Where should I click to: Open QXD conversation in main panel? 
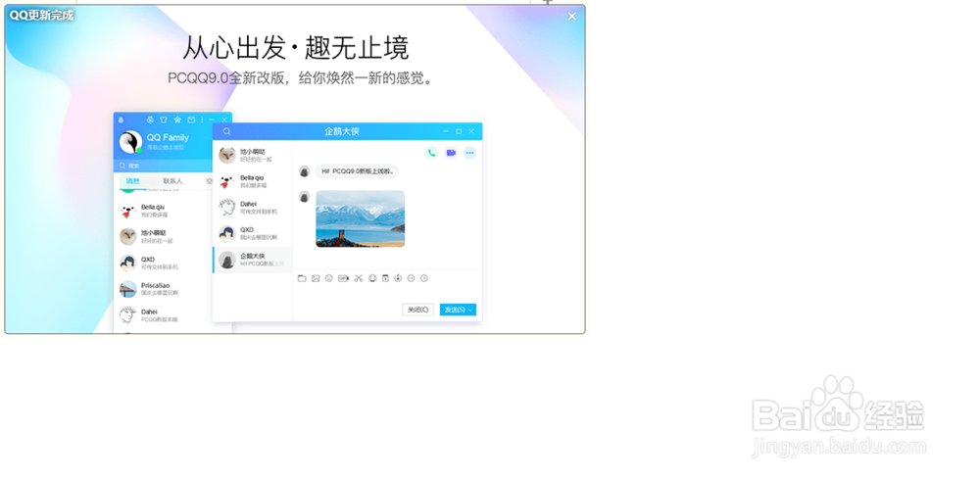point(164,263)
